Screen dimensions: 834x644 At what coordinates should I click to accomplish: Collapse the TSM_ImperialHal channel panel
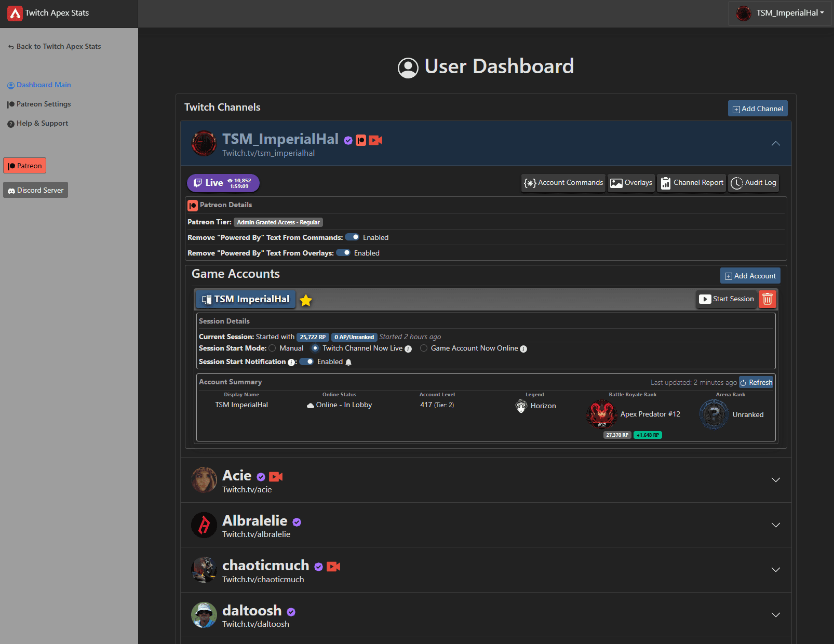pyautogui.click(x=776, y=143)
